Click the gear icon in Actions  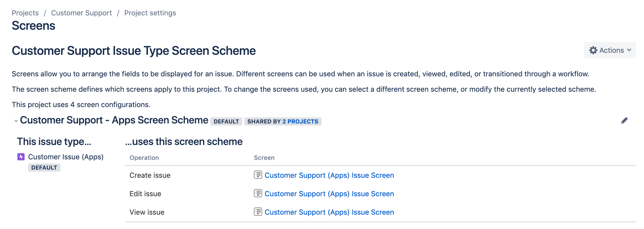593,50
